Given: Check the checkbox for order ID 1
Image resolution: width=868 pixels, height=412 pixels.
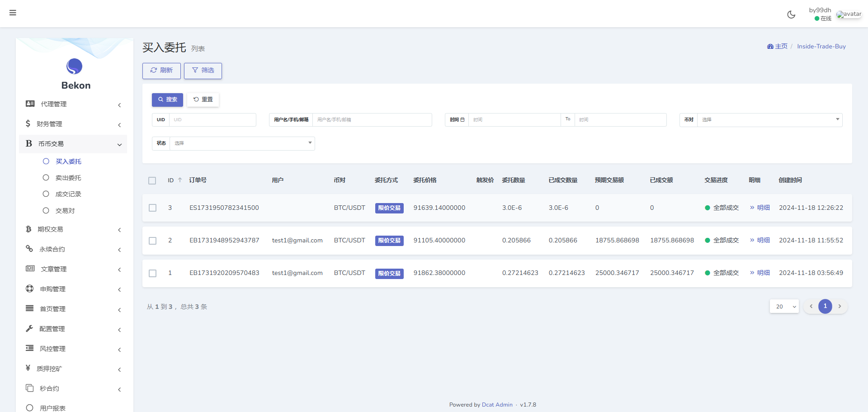Looking at the screenshot, I should [153, 273].
